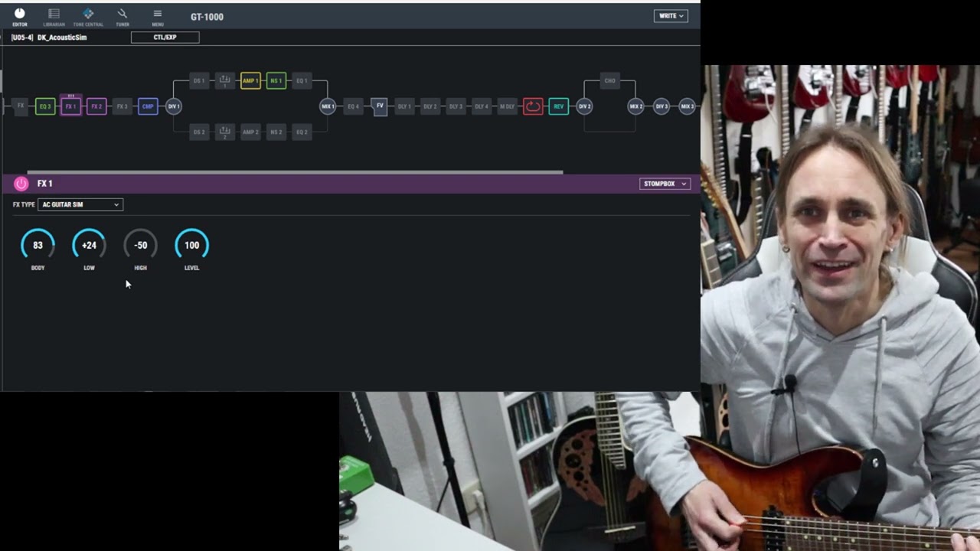Viewport: 980px width, 551px height.
Task: Open the WRITE dropdown
Action: tap(671, 16)
